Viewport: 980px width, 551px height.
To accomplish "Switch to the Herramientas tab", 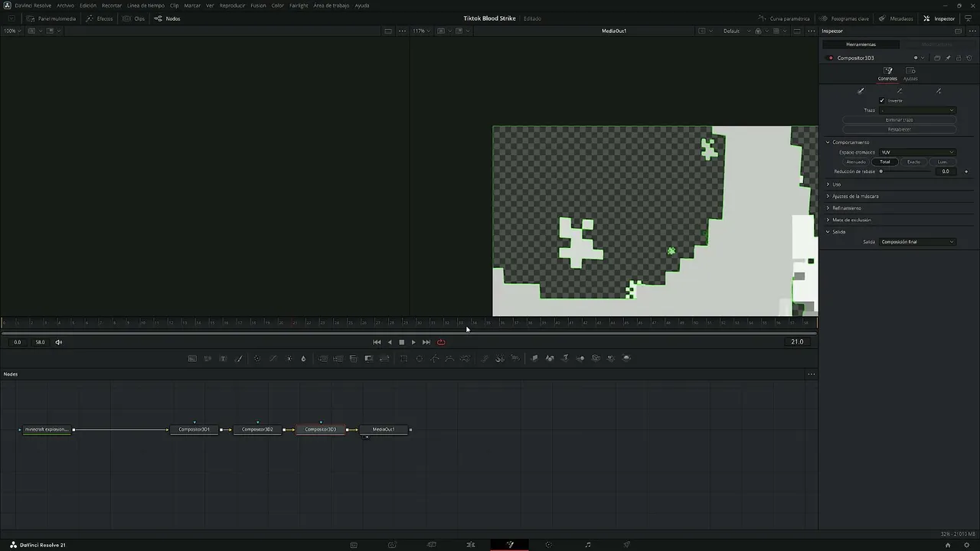I will [x=861, y=44].
